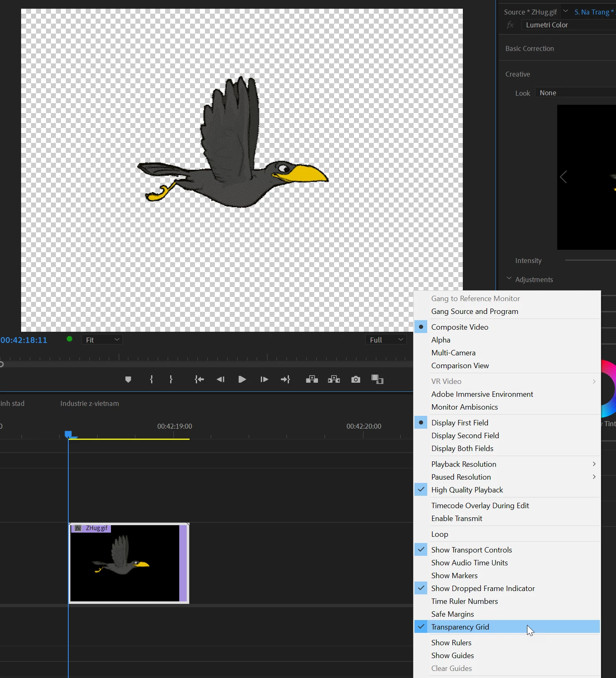Choose Safe Margins from the menu
The height and width of the screenshot is (678, 616).
point(452,614)
